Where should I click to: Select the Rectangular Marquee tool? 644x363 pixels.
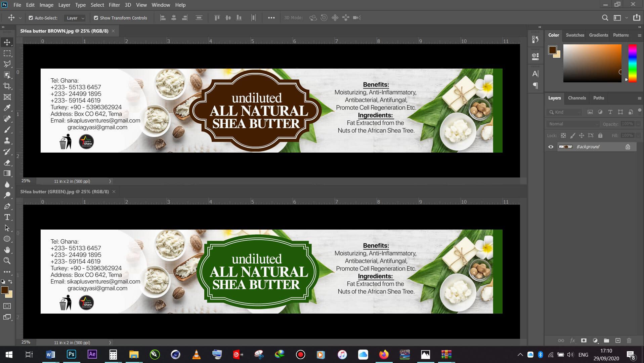pos(7,53)
